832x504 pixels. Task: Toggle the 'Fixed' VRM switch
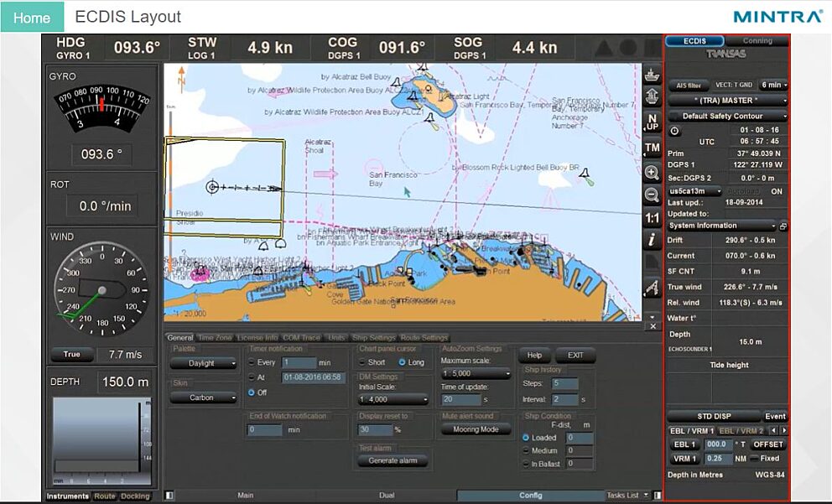click(x=753, y=459)
